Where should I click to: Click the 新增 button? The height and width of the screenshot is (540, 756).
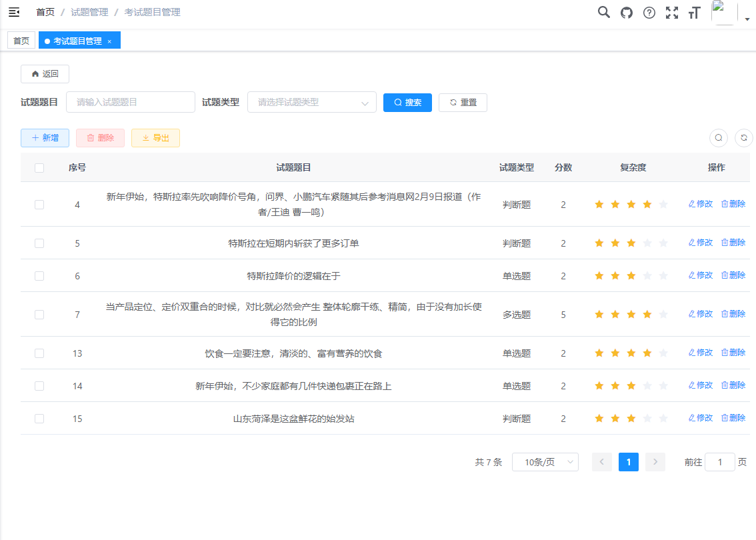(45, 138)
